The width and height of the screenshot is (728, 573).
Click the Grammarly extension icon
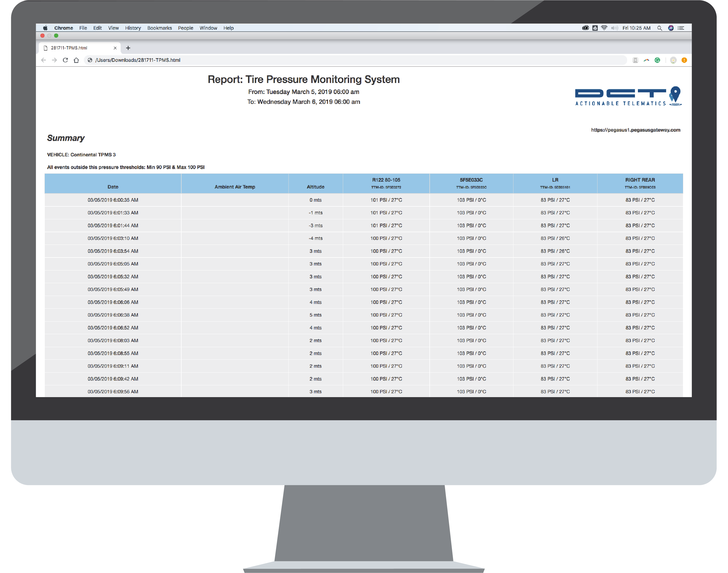click(657, 60)
